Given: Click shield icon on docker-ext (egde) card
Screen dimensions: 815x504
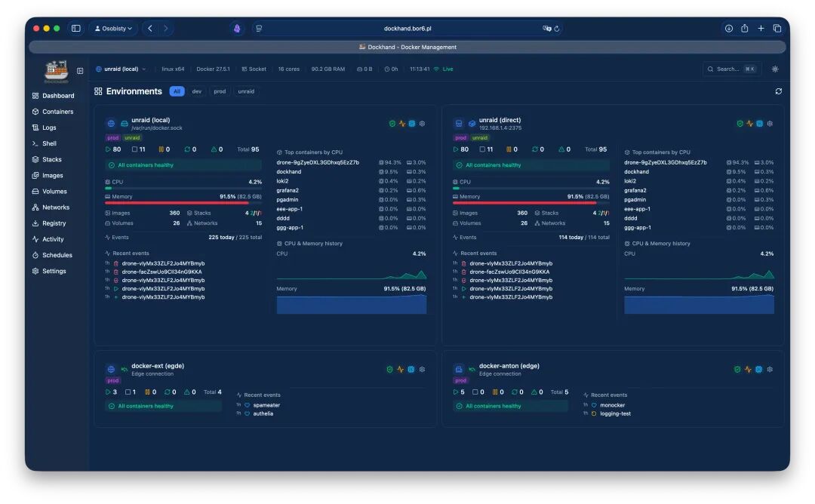Looking at the screenshot, I should (389, 370).
